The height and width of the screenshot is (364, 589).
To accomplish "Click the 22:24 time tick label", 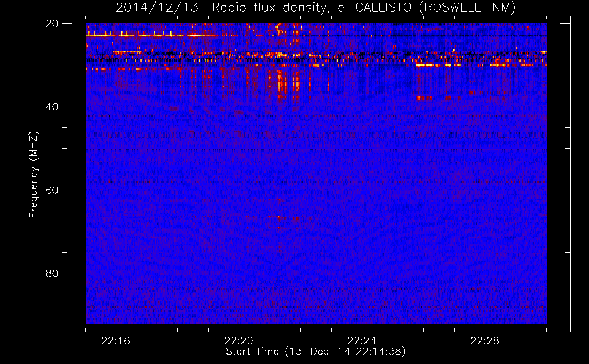I will click(361, 341).
